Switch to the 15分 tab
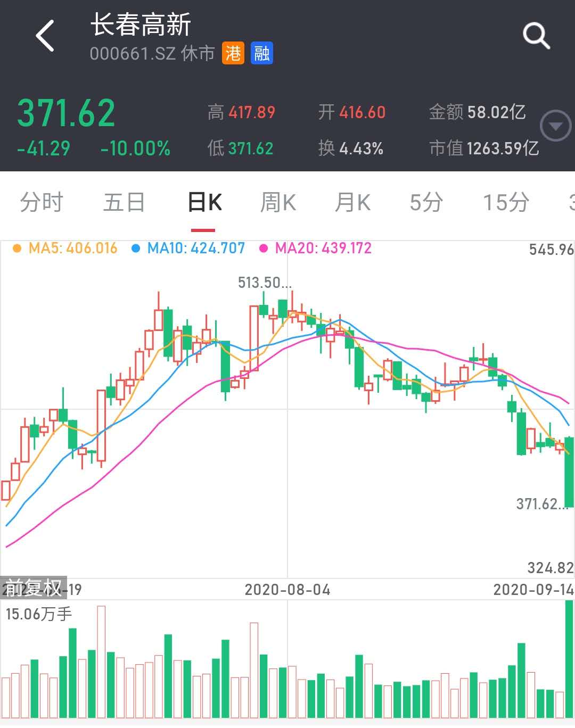Image resolution: width=575 pixels, height=728 pixels. pos(506,203)
